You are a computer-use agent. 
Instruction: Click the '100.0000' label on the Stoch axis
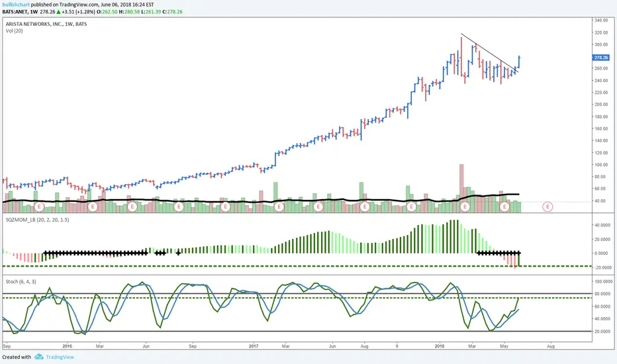pos(603,281)
